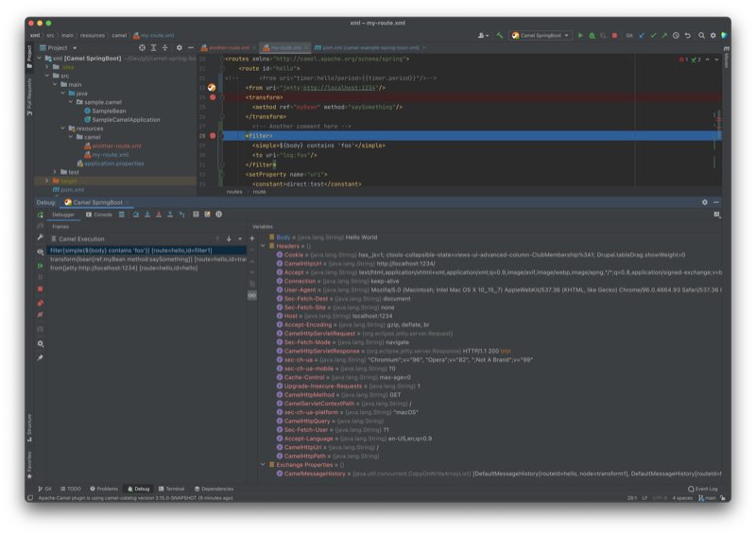Click the green Run button in top toolbar
This screenshot has height=535, width=756.
[580, 35]
